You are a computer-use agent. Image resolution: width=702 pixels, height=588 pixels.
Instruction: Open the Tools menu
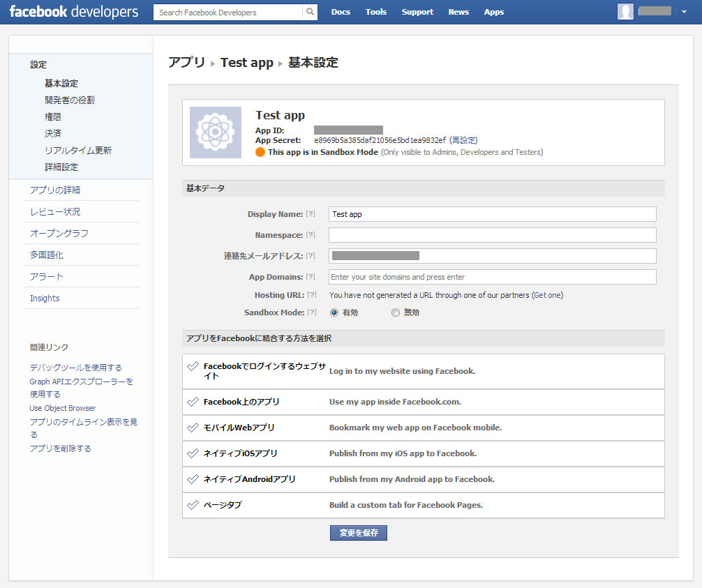point(376,12)
